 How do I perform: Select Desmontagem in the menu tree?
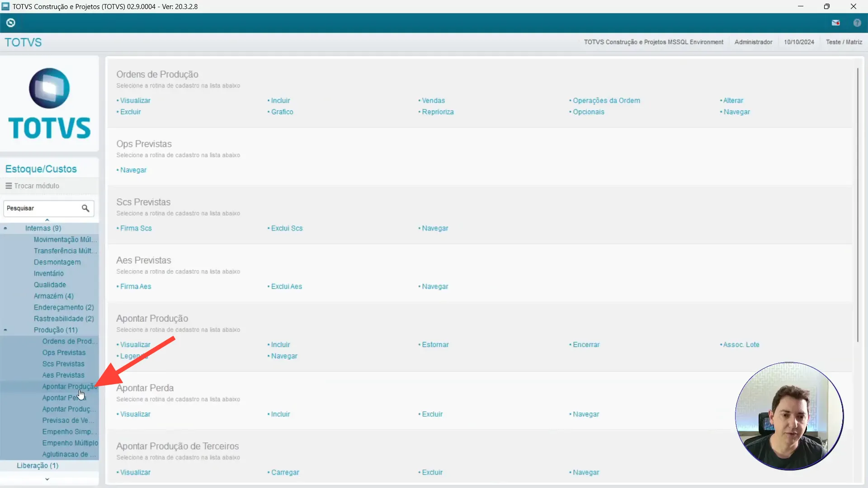[57, 262]
